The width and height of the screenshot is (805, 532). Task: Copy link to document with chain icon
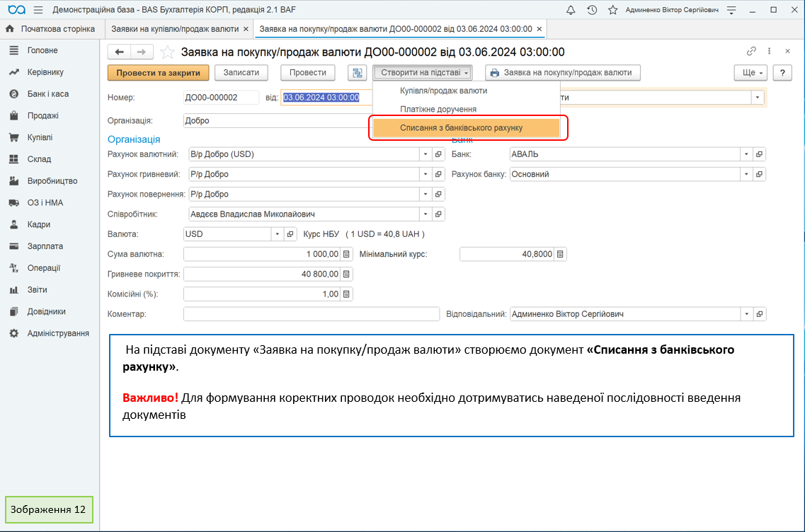pyautogui.click(x=751, y=51)
